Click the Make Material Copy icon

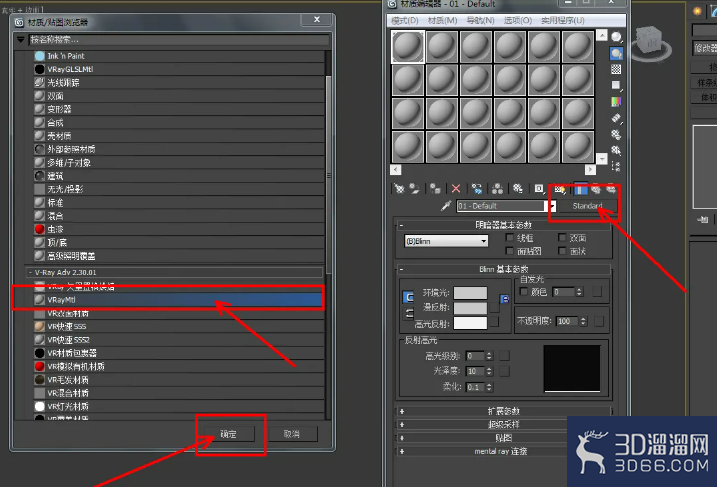[477, 188]
